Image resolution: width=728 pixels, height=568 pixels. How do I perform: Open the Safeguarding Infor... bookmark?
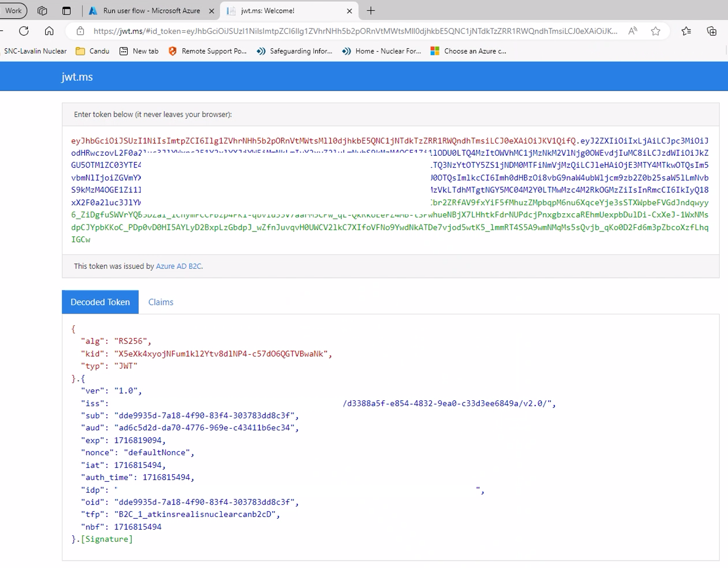[x=294, y=51]
